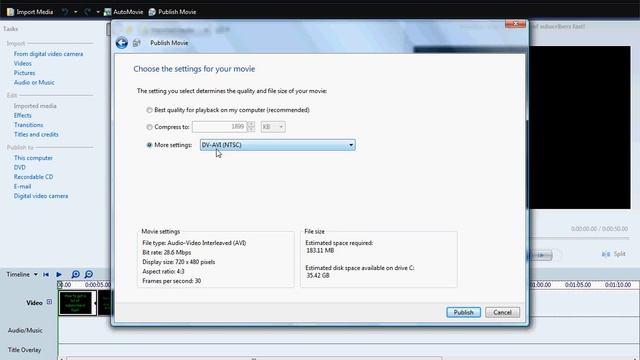Click the Compress to size field

220,127
